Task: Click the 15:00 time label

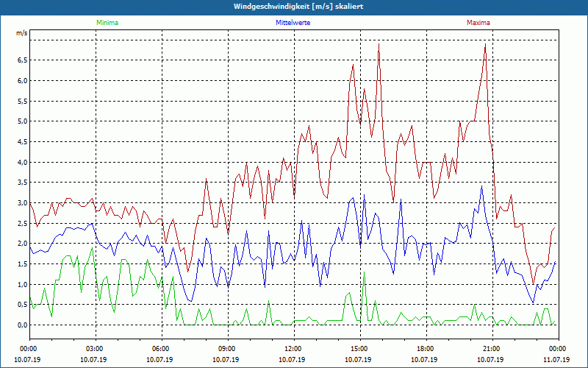Action: (x=360, y=349)
